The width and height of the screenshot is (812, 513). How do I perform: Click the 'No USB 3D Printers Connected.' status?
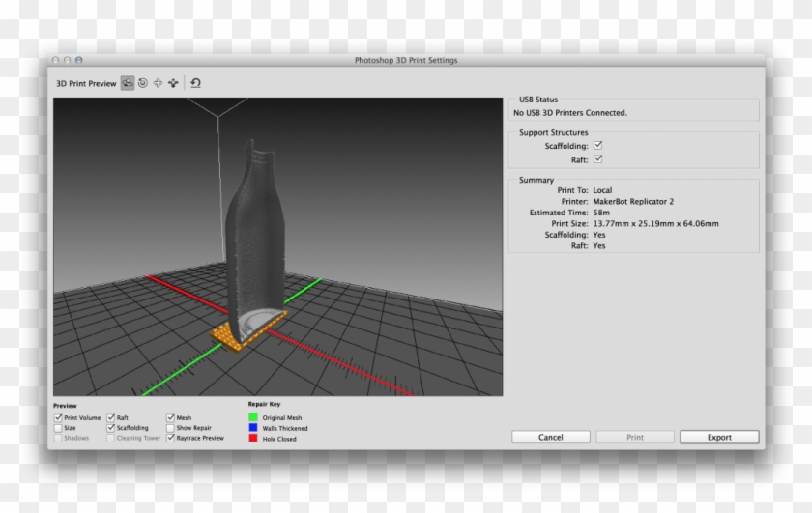pyautogui.click(x=570, y=112)
